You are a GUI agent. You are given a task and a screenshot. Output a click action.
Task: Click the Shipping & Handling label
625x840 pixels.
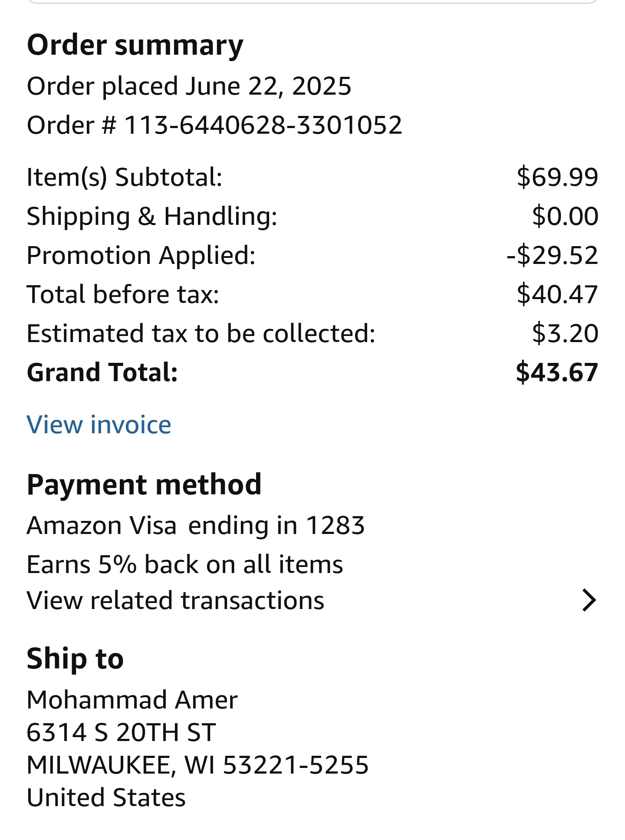pyautogui.click(x=152, y=216)
